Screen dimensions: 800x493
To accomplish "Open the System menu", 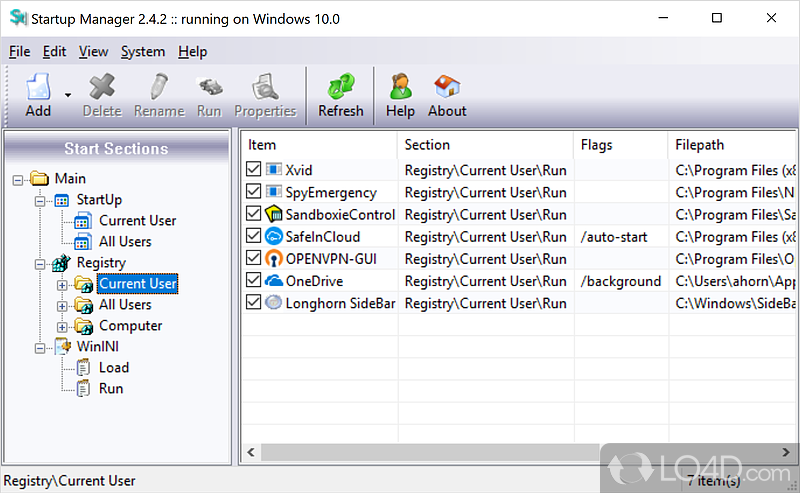I will pos(143,52).
